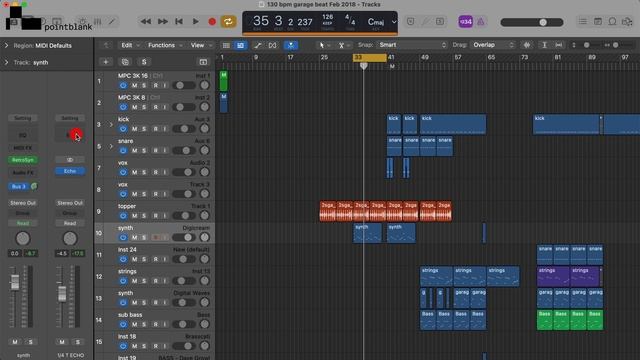This screenshot has width=640, height=360.
Task: Click the RetroSyn instrument slot
Action: [x=23, y=160]
